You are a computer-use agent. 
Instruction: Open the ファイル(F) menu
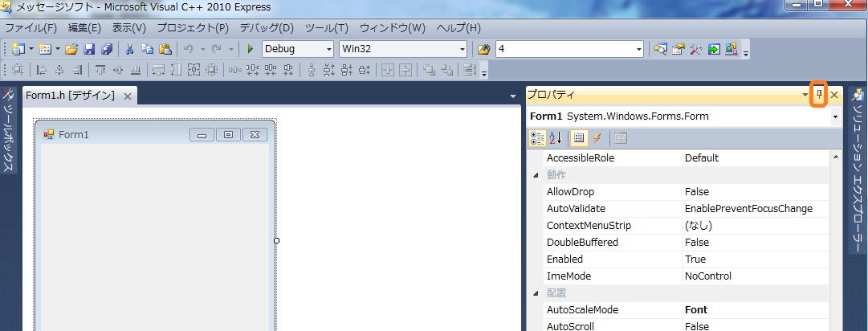tap(31, 27)
